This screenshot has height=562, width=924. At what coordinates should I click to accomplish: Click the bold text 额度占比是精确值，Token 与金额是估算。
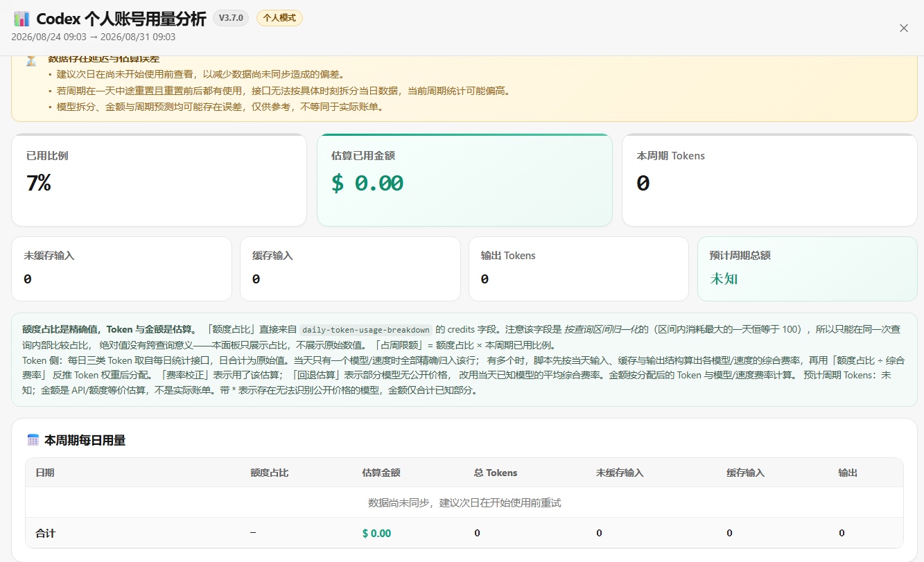(x=110, y=328)
